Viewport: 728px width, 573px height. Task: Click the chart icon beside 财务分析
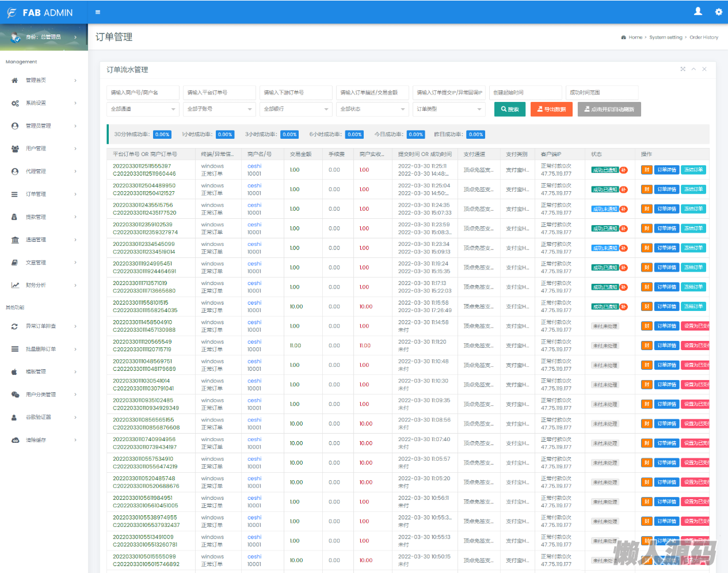coord(15,286)
